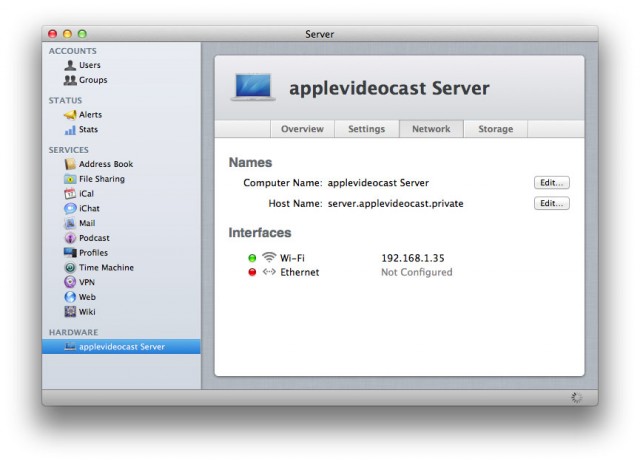Click the Ethernet arrows icon
Image resolution: width=640 pixels, height=464 pixels.
click(269, 272)
